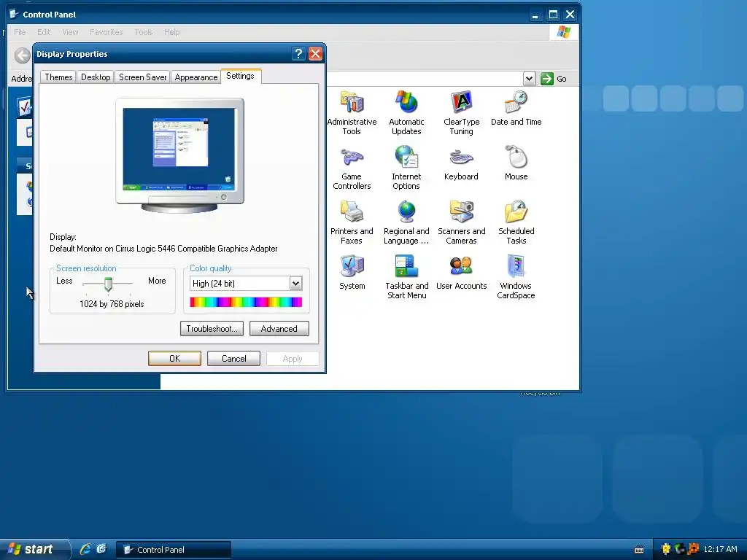
Task: Open the Color quality dropdown
Action: click(x=295, y=284)
